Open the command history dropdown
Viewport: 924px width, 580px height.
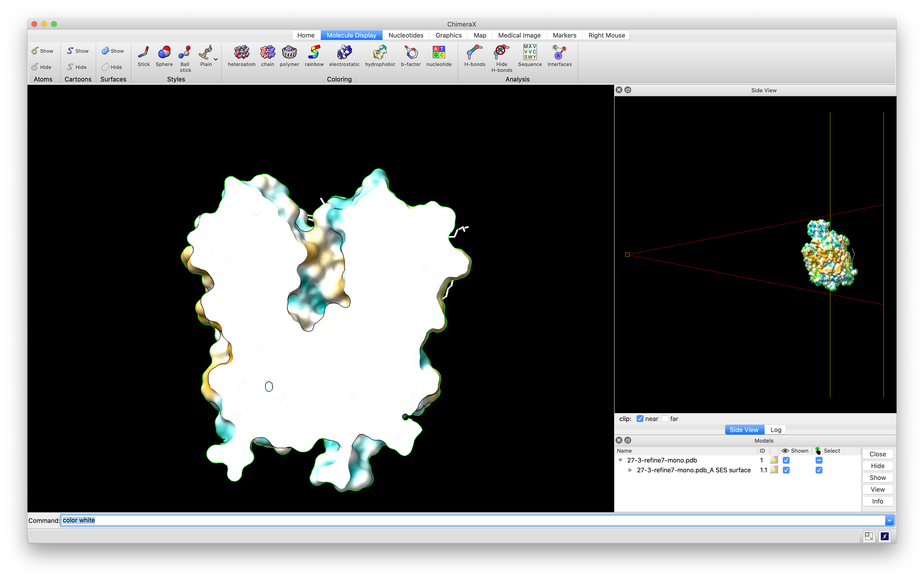(889, 520)
